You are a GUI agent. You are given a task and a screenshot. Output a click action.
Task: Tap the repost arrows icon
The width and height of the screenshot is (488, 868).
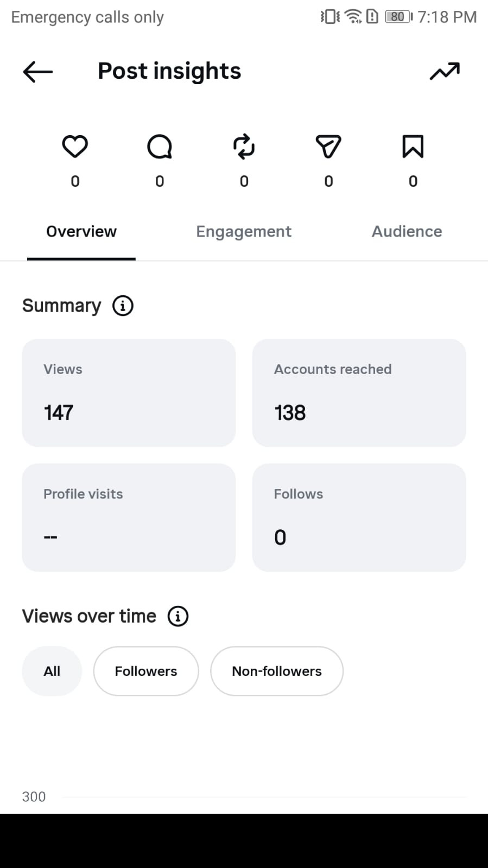[x=244, y=147]
